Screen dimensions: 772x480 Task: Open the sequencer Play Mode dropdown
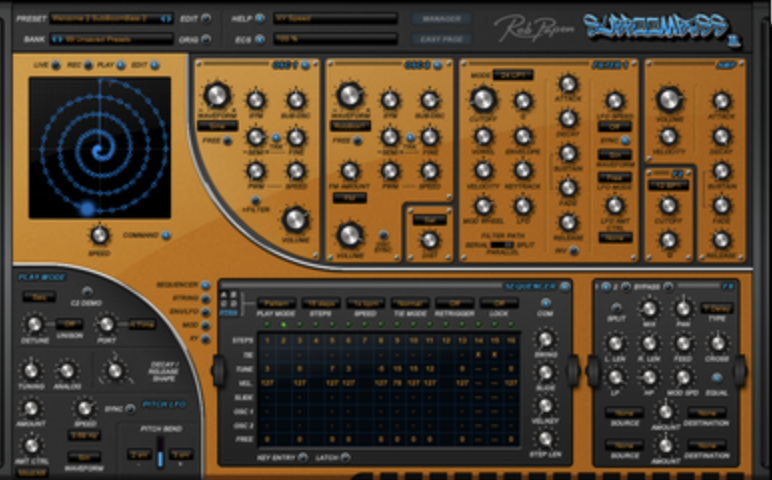tap(277, 303)
